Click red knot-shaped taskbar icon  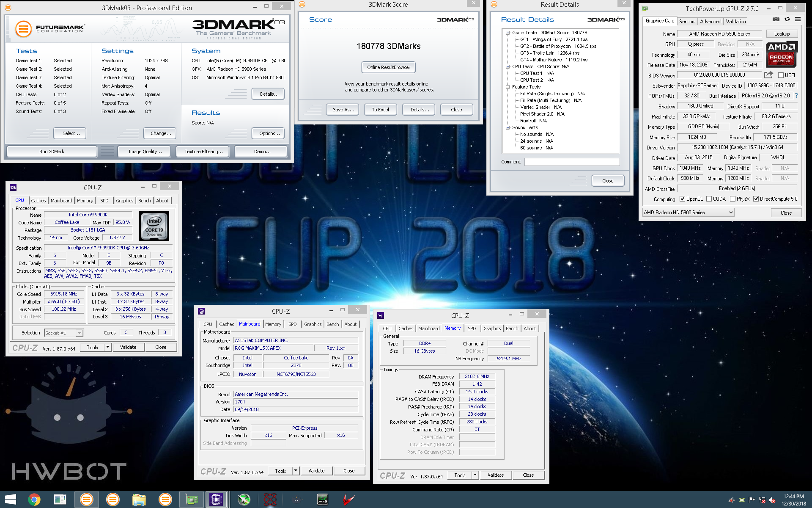click(270, 500)
